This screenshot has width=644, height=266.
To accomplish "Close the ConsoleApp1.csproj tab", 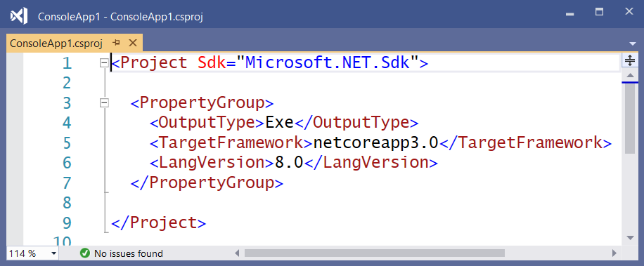I will pos(133,43).
